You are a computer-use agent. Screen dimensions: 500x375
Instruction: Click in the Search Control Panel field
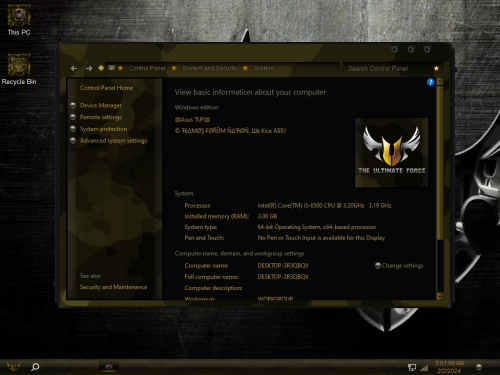coord(388,68)
